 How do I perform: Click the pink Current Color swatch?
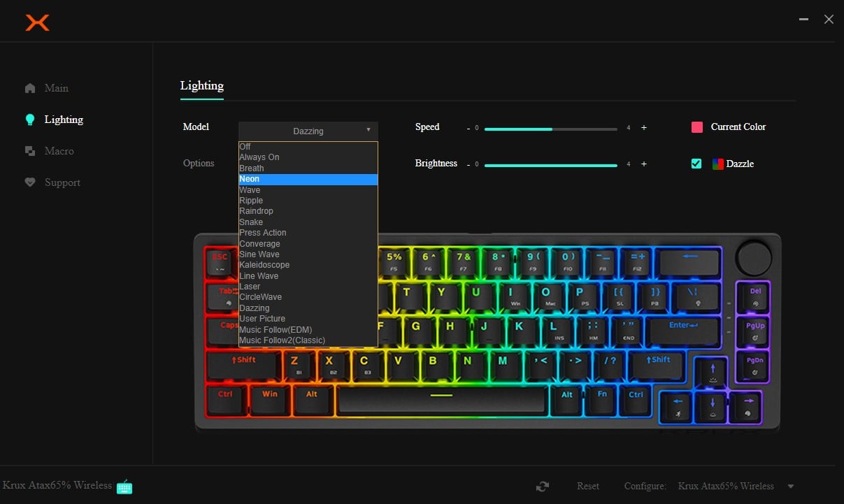pos(697,127)
